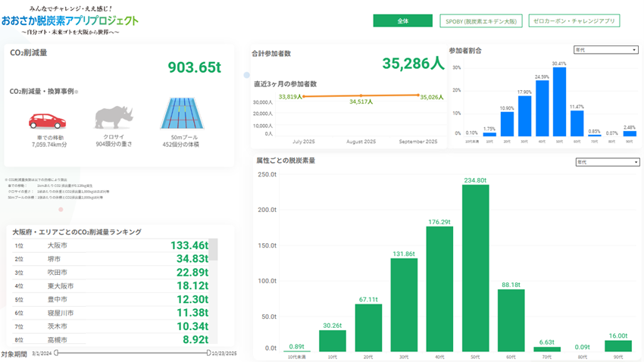Image resolution: width=644 pixels, height=362 pixels.
Task: Select the 全体 tab
Action: click(x=402, y=21)
